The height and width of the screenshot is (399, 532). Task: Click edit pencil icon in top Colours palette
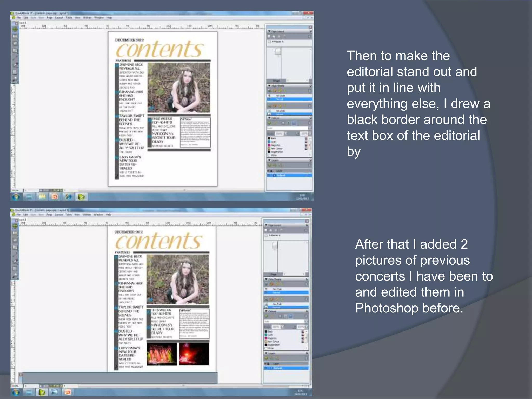point(275,123)
